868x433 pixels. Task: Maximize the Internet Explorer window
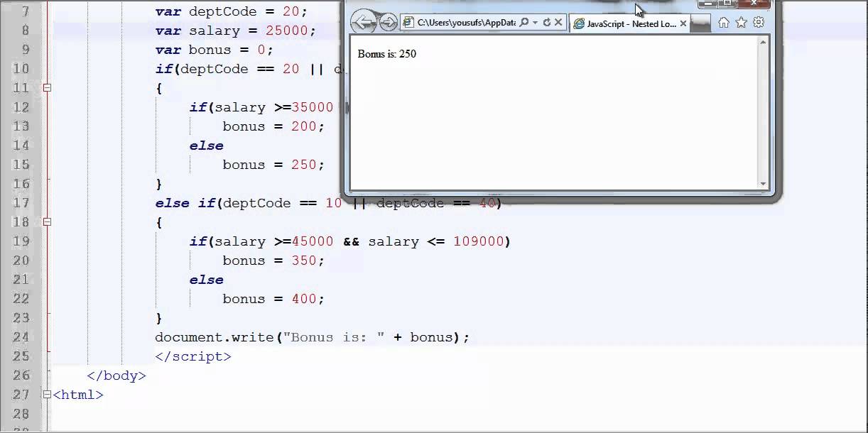tap(727, 4)
